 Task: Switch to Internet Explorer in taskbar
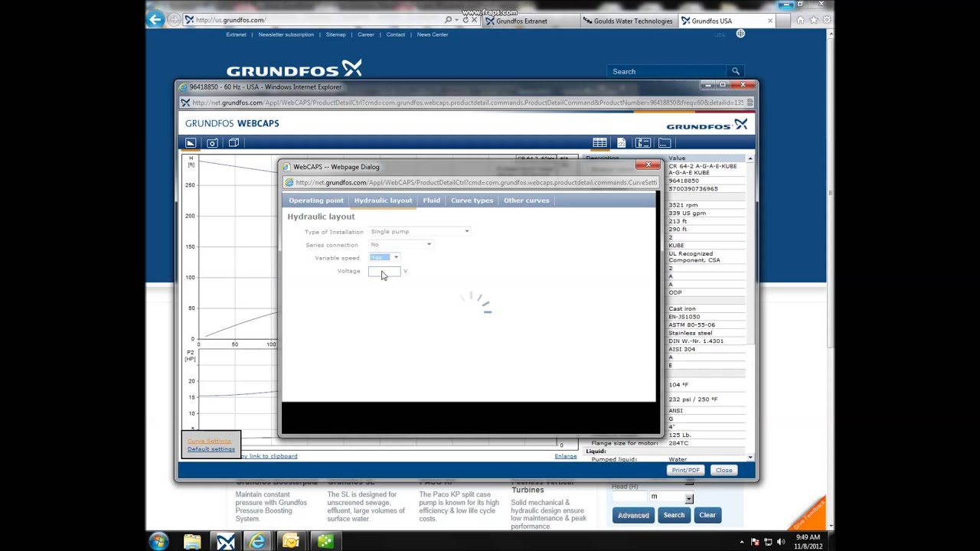click(258, 541)
